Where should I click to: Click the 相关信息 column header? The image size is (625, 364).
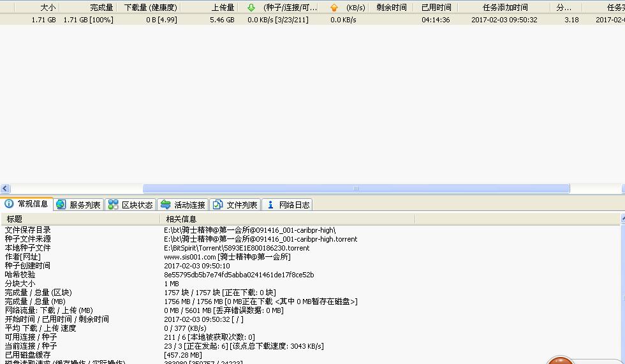(181, 219)
